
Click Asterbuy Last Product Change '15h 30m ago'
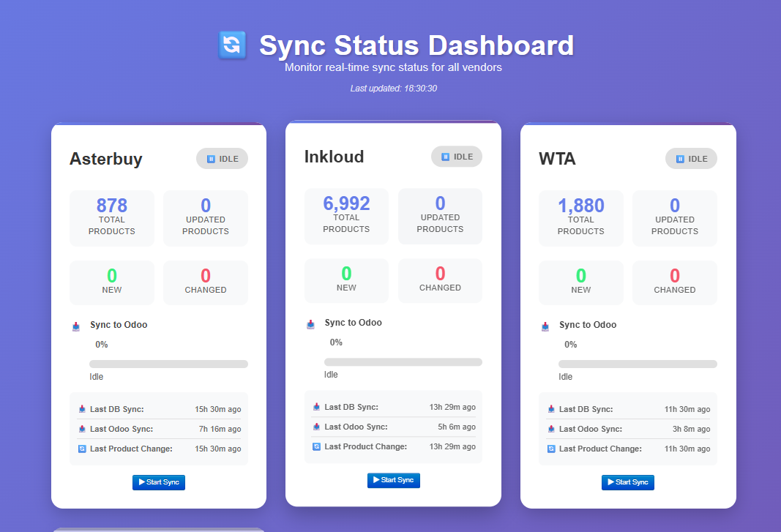pyautogui.click(x=218, y=449)
